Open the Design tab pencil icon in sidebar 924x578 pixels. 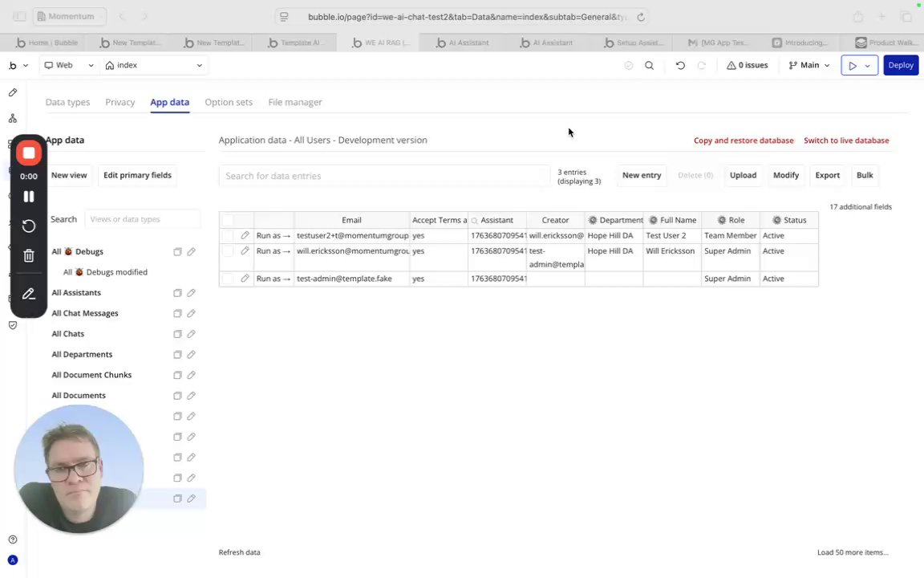(12, 92)
